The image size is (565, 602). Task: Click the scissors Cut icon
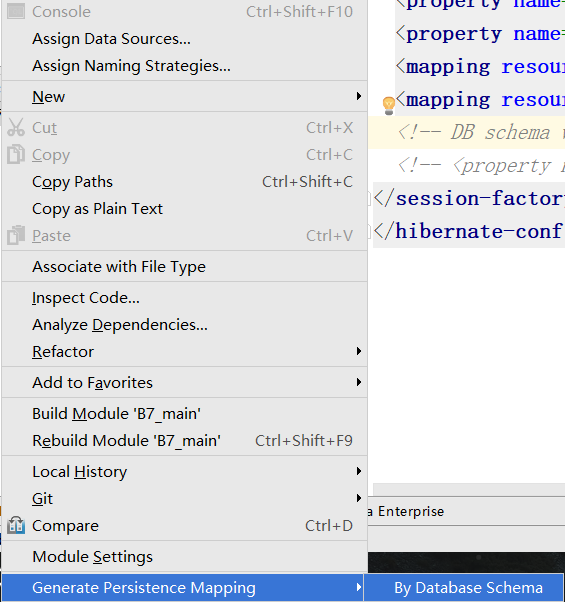(x=16, y=127)
